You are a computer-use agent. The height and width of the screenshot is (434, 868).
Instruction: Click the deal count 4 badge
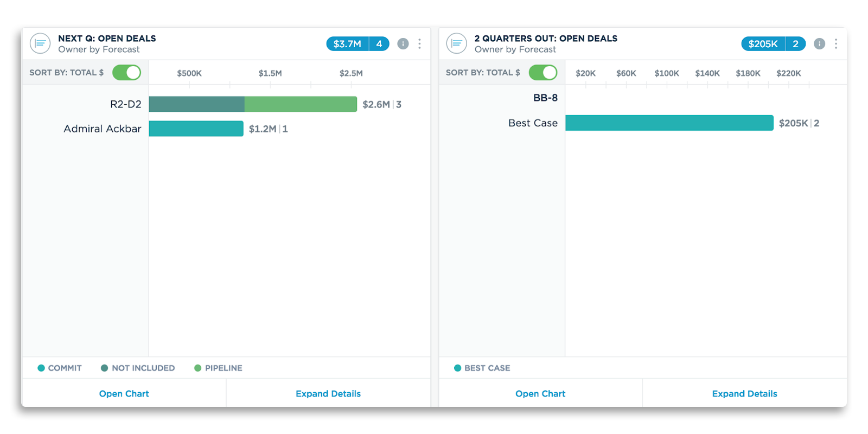(379, 44)
